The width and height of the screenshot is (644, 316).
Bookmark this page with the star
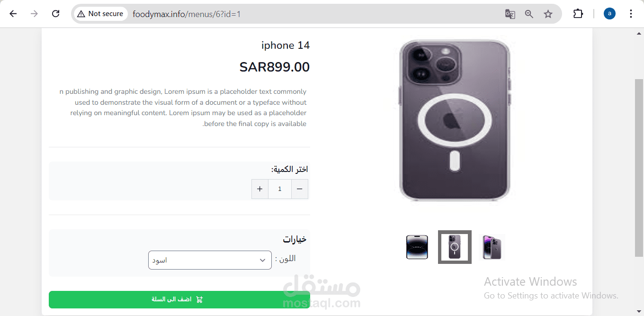tap(548, 14)
